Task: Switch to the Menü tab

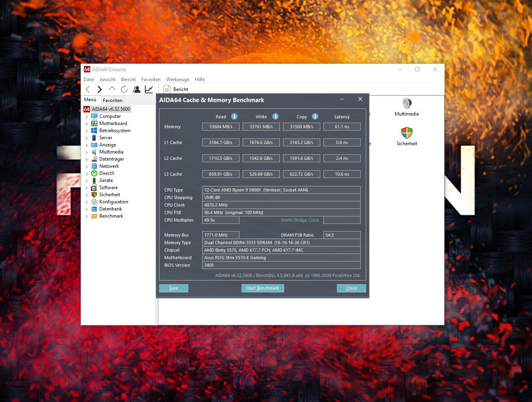Action: coord(90,100)
